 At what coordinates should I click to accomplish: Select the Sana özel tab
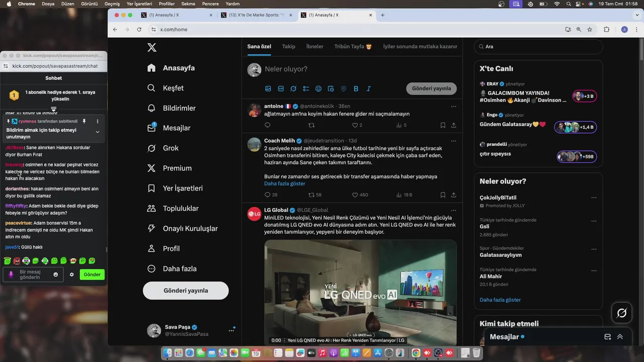point(259,46)
